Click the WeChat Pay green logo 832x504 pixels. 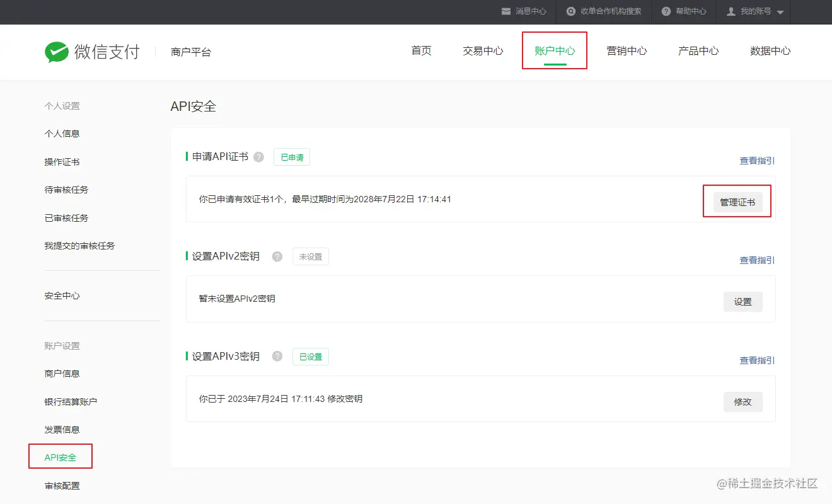point(57,52)
